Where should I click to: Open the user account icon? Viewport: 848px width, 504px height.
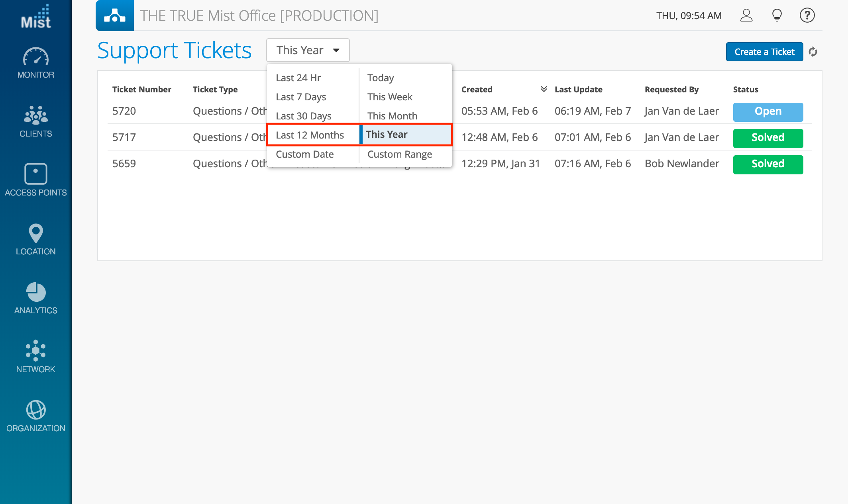(x=746, y=16)
